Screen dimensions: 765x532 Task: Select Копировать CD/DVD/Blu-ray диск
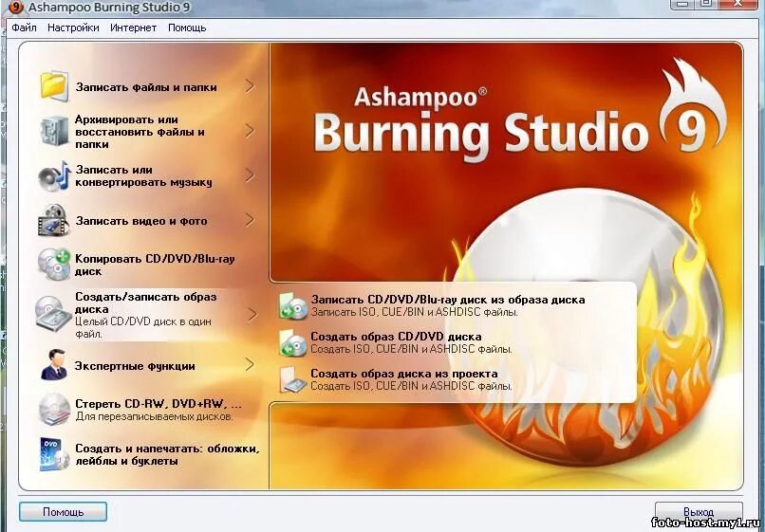[155, 265]
